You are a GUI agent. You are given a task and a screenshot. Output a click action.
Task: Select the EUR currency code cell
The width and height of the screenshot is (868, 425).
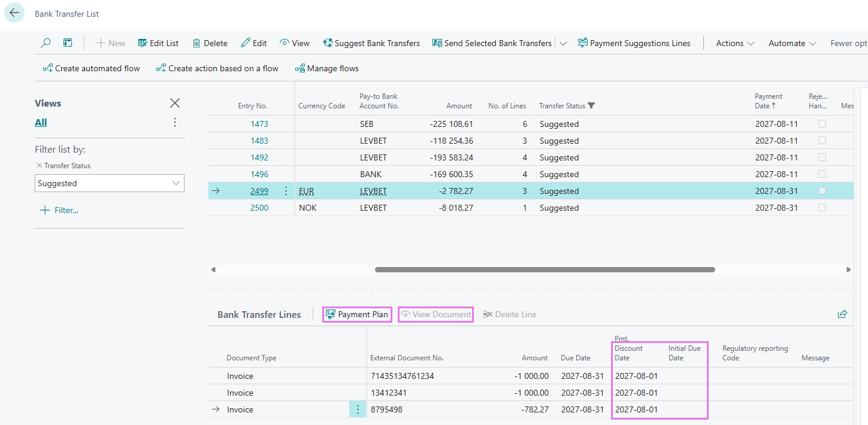pos(306,191)
